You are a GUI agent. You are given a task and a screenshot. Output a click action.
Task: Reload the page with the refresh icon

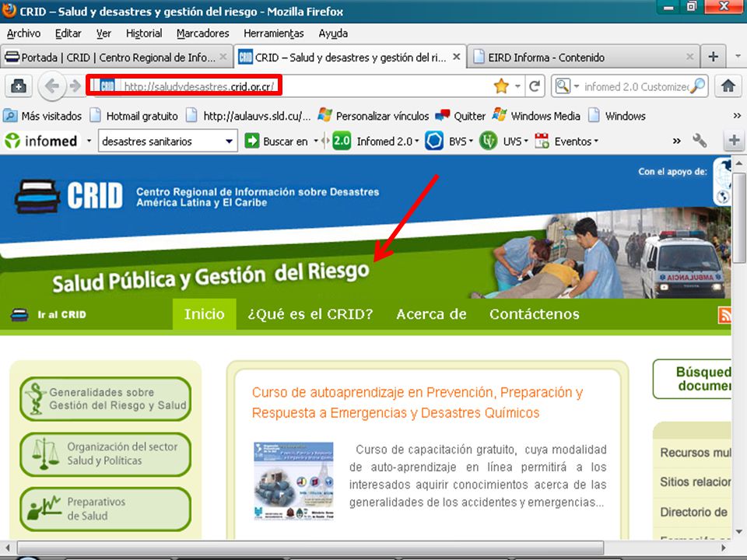tap(535, 86)
